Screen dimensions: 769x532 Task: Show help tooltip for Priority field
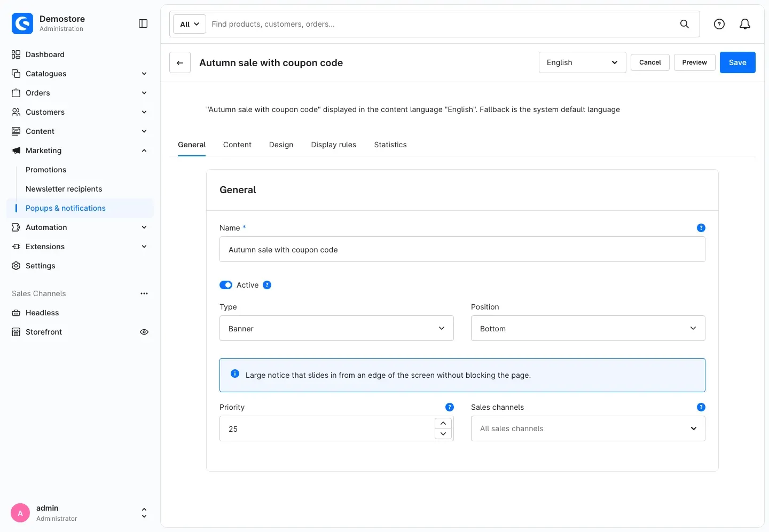(450, 407)
